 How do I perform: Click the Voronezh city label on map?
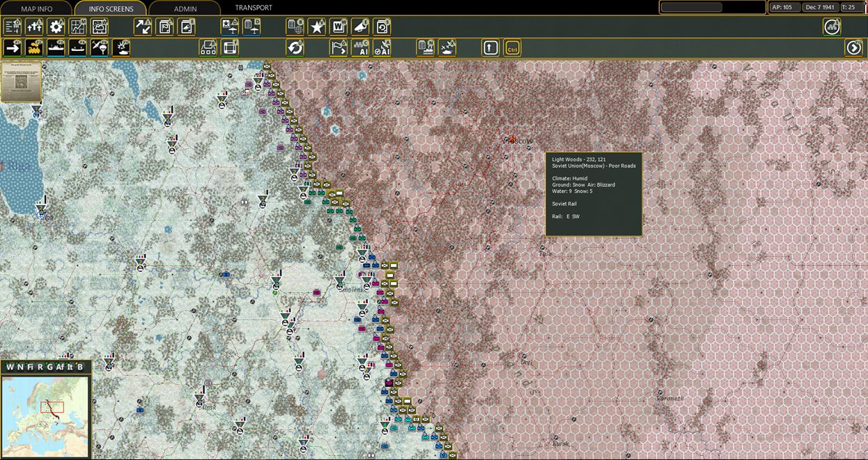click(x=670, y=399)
